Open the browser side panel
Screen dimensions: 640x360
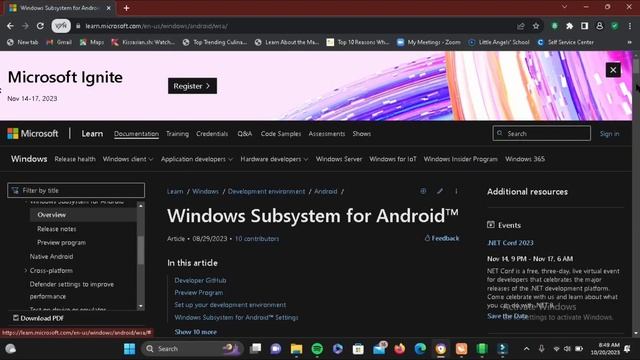584,26
